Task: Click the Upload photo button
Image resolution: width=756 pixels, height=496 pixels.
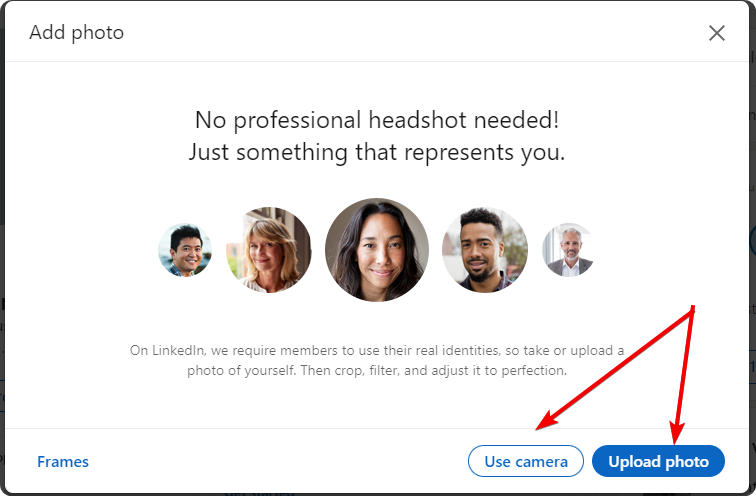Action: coord(658,461)
